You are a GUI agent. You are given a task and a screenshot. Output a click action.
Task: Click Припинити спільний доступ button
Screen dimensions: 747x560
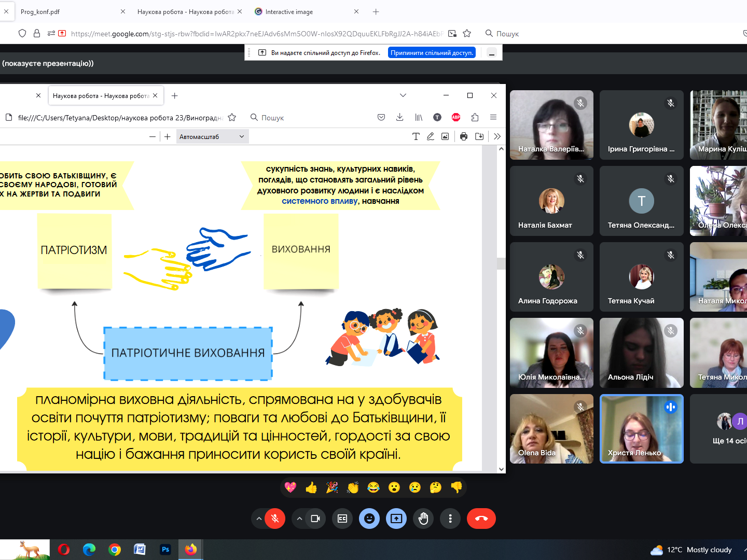pos(432,53)
